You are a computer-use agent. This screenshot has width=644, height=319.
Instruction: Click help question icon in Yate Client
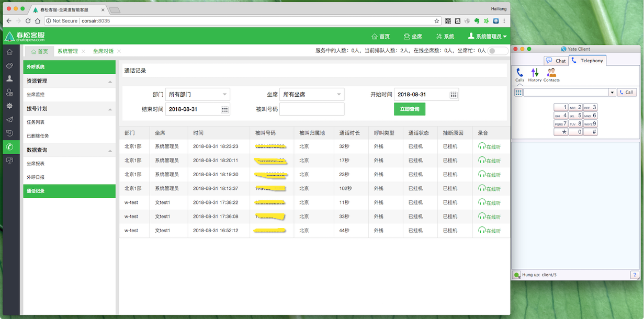(634, 275)
